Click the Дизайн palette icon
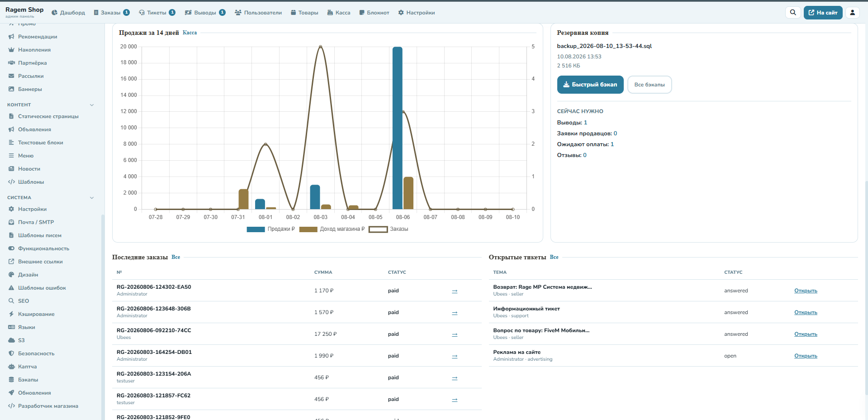 [11, 275]
